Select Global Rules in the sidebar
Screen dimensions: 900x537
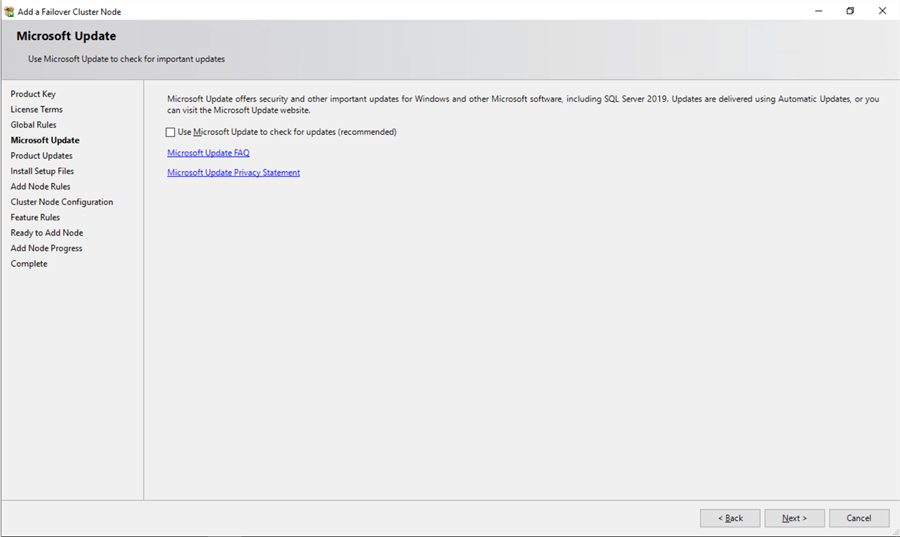(x=34, y=125)
